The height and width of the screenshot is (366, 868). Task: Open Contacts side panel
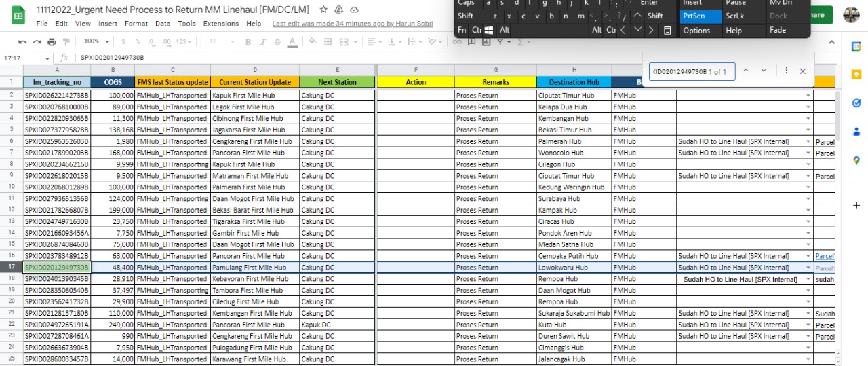[x=856, y=132]
